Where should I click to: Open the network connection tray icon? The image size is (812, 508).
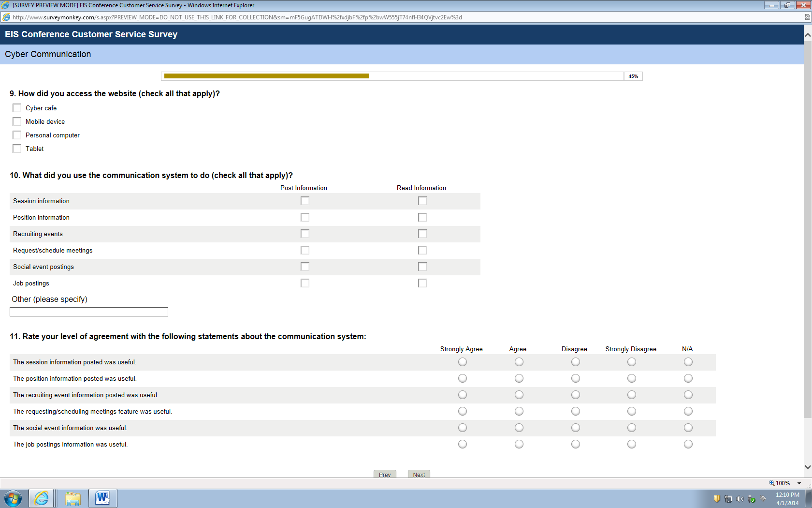[x=728, y=499]
